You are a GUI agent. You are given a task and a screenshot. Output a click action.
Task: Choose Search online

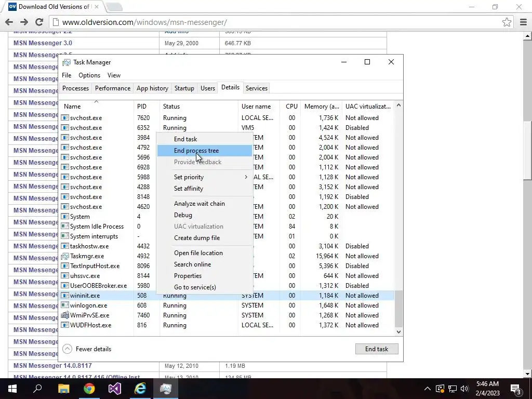(205, 264)
